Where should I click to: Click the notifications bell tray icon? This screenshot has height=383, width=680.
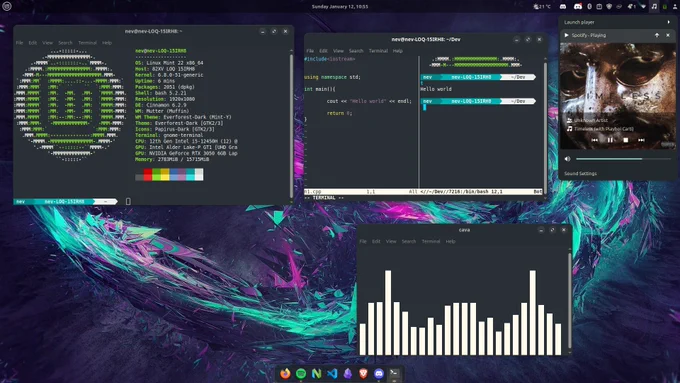[631, 7]
